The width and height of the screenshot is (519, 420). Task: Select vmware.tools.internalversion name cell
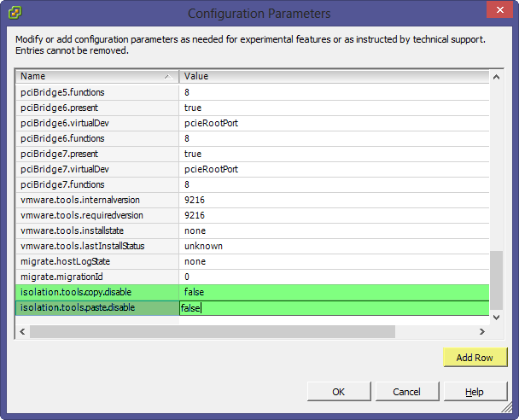pyautogui.click(x=97, y=200)
